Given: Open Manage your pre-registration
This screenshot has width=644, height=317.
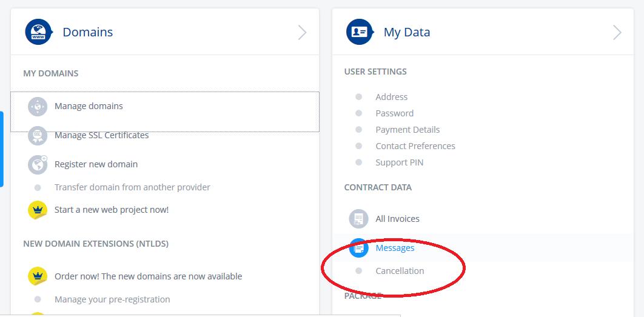Looking at the screenshot, I should pos(112,299).
